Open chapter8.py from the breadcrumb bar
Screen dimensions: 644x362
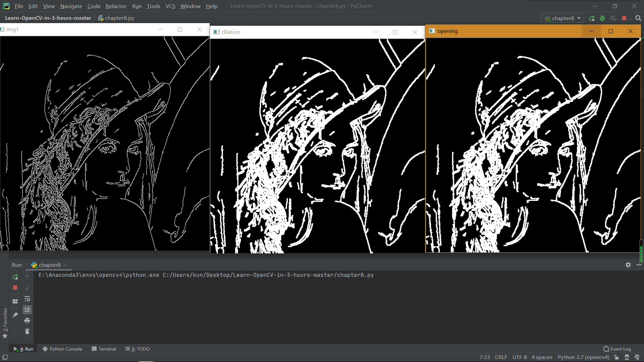tap(119, 18)
